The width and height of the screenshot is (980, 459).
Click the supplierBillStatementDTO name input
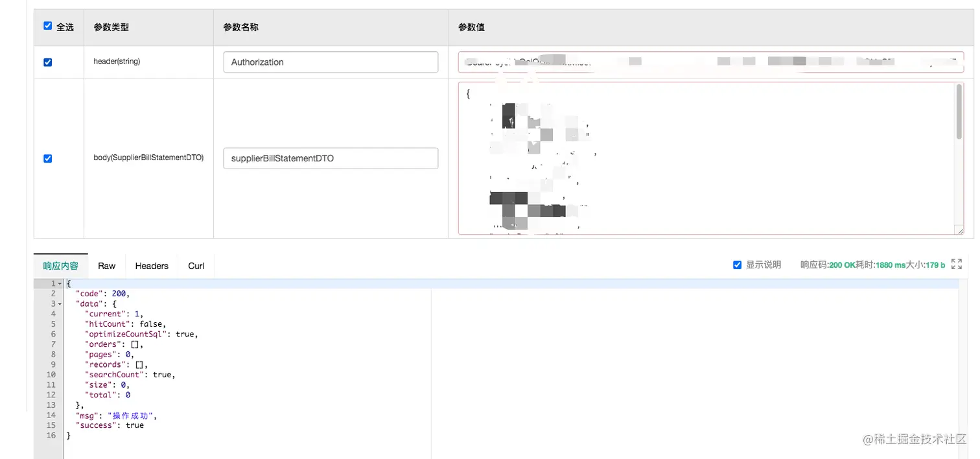331,158
